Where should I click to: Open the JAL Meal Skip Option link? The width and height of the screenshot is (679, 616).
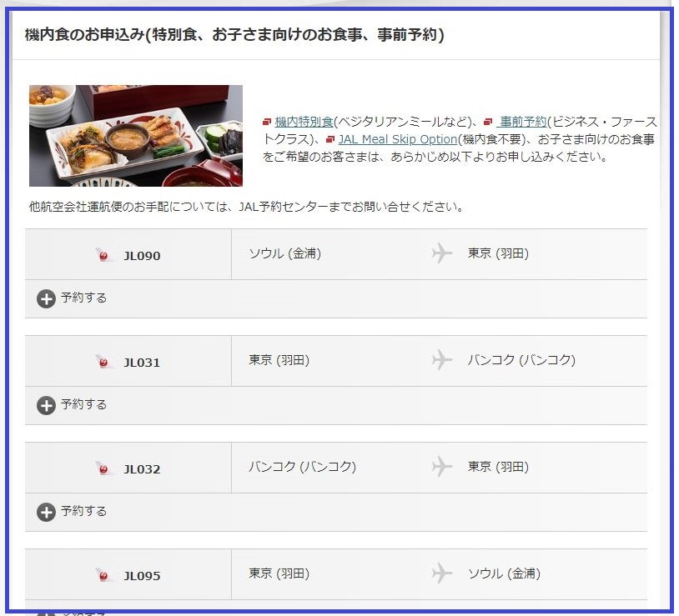(398, 139)
